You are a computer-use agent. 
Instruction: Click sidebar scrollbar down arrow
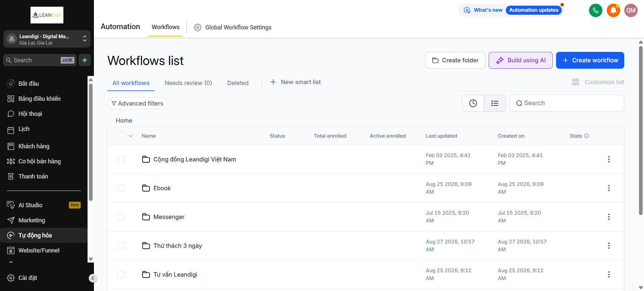point(91,260)
